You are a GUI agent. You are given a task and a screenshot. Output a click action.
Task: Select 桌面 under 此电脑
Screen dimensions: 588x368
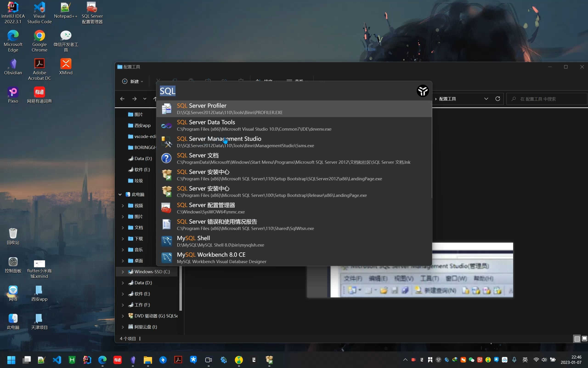pyautogui.click(x=135, y=261)
